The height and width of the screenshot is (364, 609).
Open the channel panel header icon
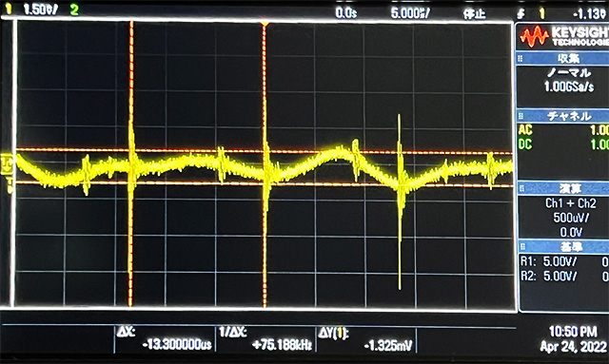point(521,116)
